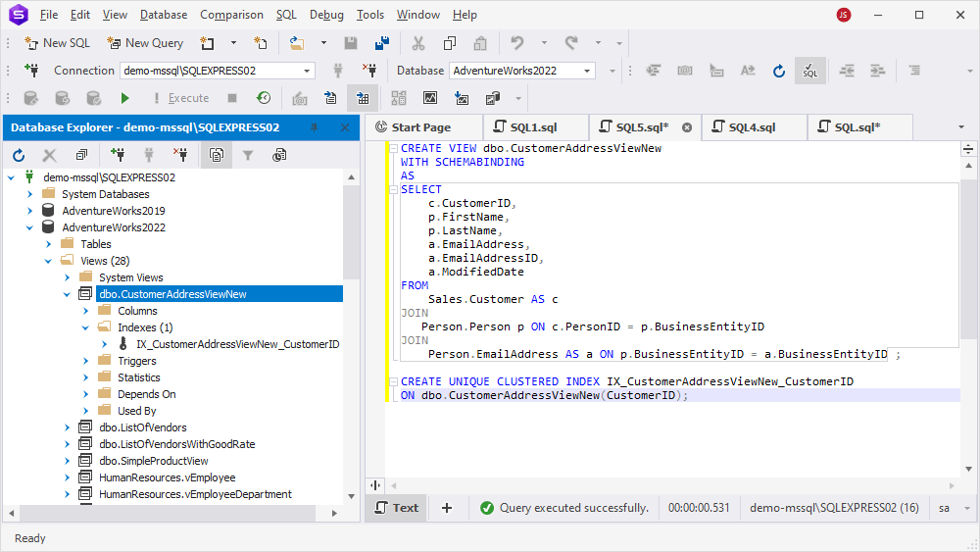Click the Filter funnel icon in Database Explorer
This screenshot has height=552, width=980.
click(248, 155)
